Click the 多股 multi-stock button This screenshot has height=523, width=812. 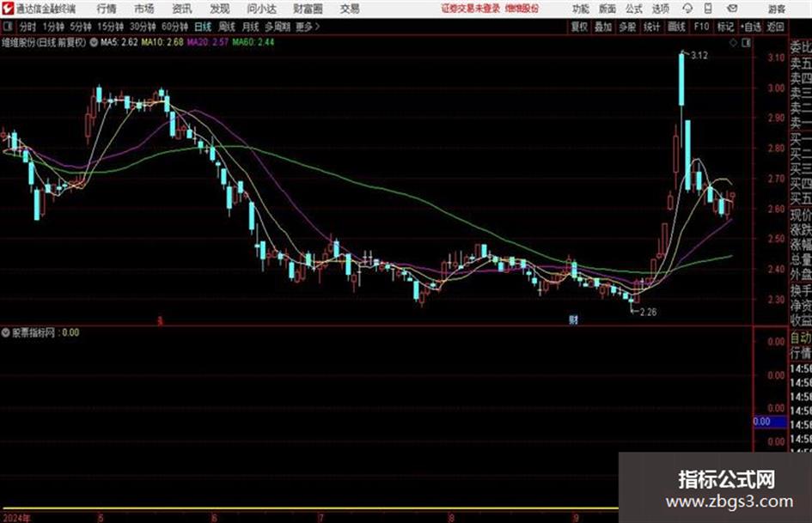coord(627,27)
